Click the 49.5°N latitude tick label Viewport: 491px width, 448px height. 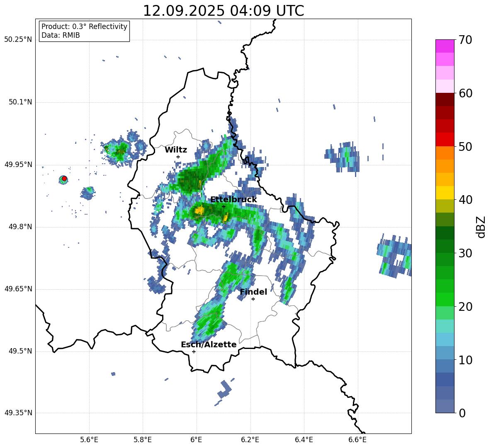pyautogui.click(x=20, y=351)
